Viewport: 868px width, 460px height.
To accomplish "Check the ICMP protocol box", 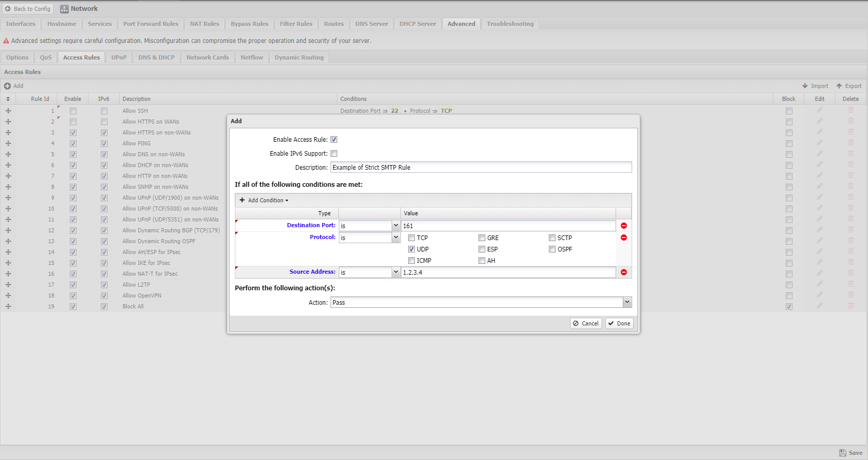I will 411,261.
